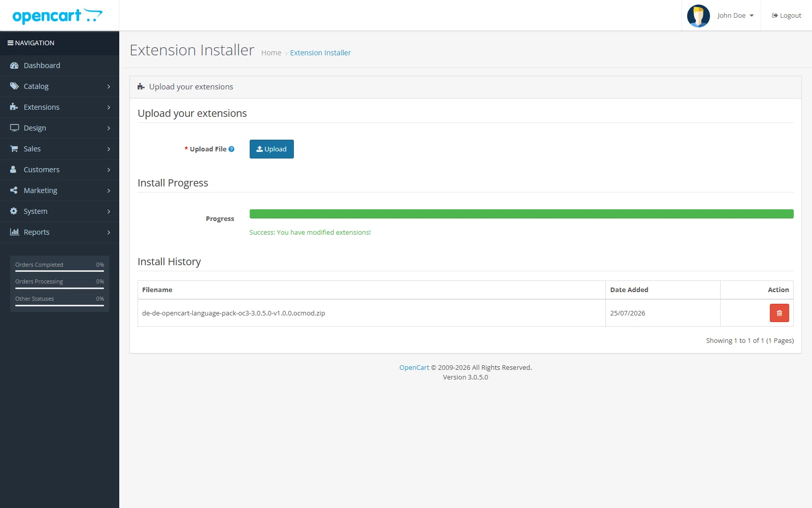Open the Extensions sidebar menu

click(x=59, y=107)
